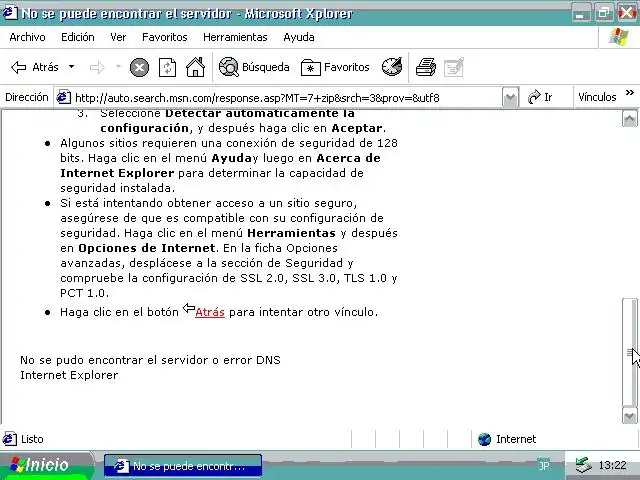Open the Archivo menu
This screenshot has height=480, width=640.
(x=27, y=38)
